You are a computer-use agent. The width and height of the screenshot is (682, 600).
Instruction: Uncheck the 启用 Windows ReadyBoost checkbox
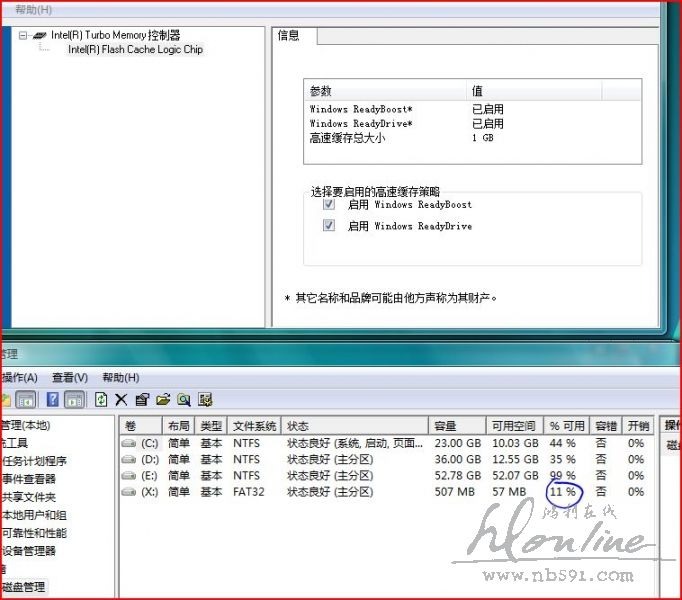point(329,205)
